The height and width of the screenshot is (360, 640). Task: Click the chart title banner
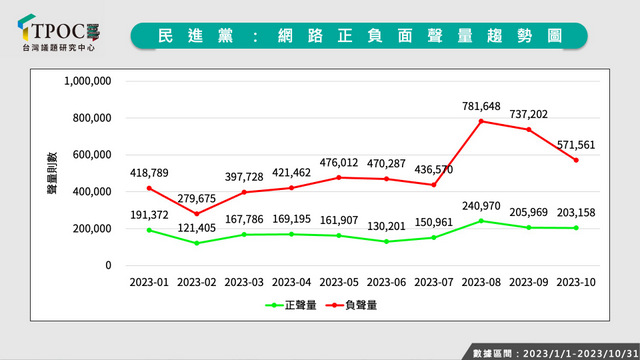[359, 36]
